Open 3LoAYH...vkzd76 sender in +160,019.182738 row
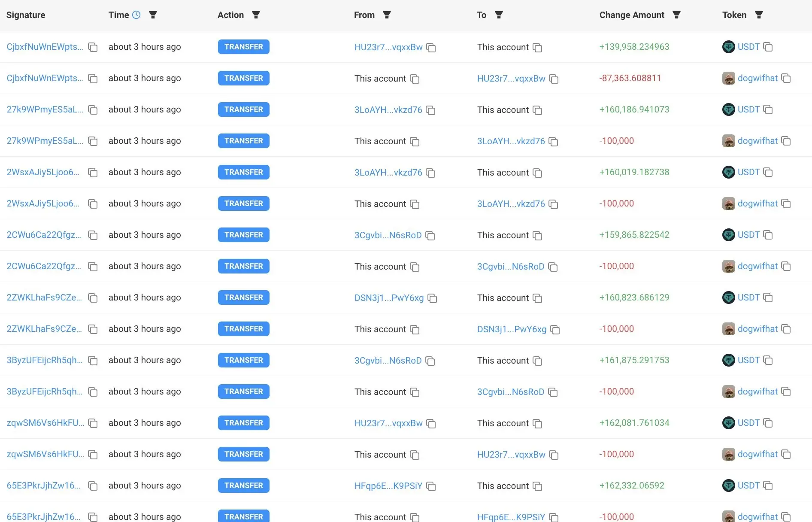 click(x=388, y=173)
